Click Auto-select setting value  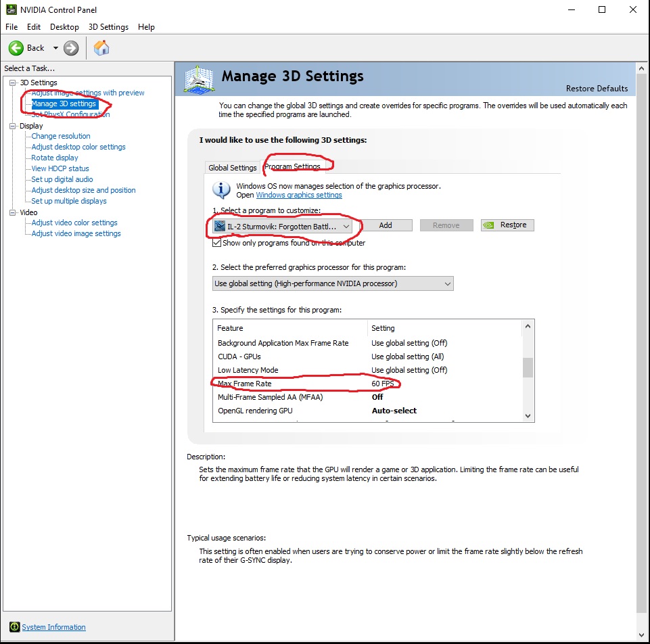coord(394,411)
